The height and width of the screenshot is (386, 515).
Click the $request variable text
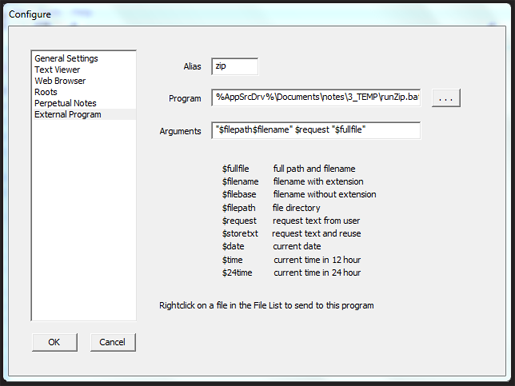(239, 221)
